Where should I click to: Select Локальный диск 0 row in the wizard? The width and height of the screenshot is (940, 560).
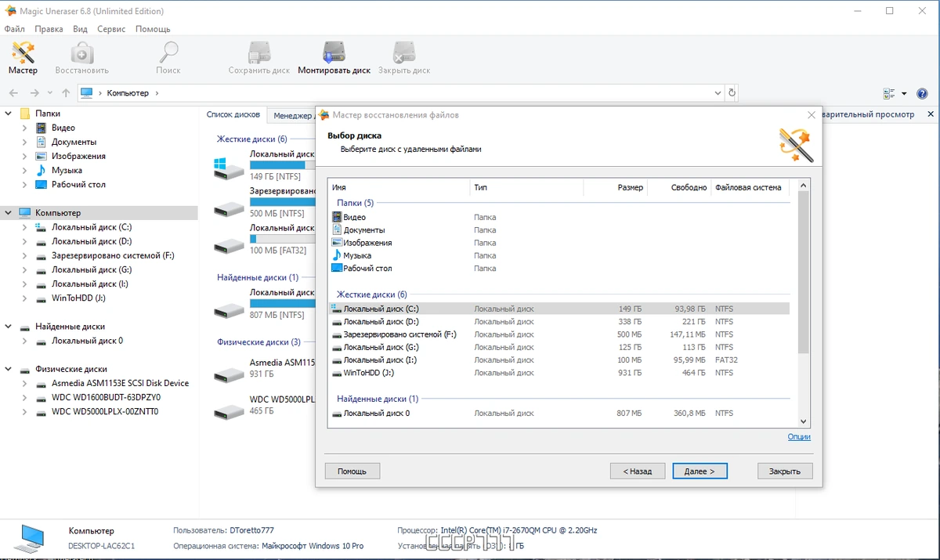tap(559, 413)
